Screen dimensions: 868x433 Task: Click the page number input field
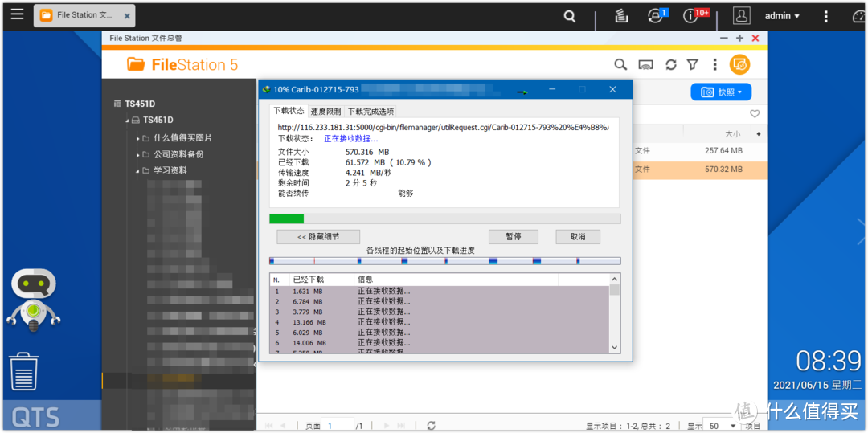click(x=338, y=426)
